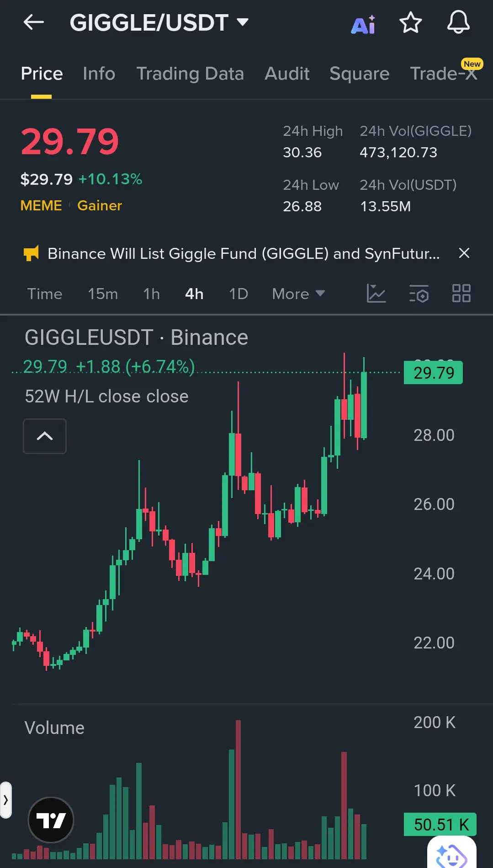Viewport: 493px width, 868px height.
Task: Tap the TradingView logo
Action: click(51, 820)
